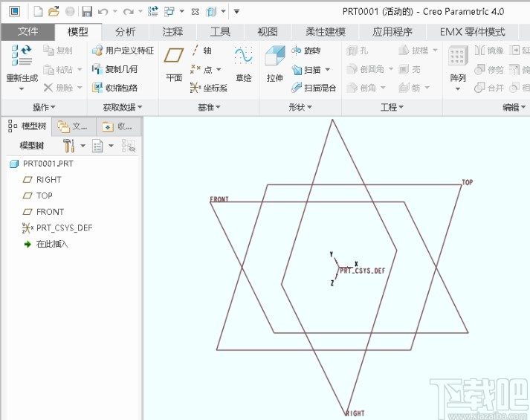Open the 点 (Point) dropdown arrow
This screenshot has width=530, height=420.
[x=219, y=70]
